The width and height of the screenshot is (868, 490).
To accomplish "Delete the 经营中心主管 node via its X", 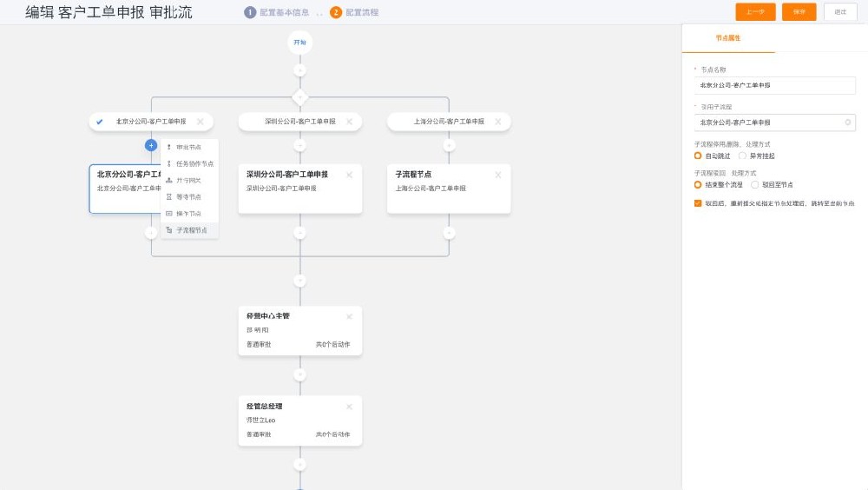I will (x=349, y=316).
